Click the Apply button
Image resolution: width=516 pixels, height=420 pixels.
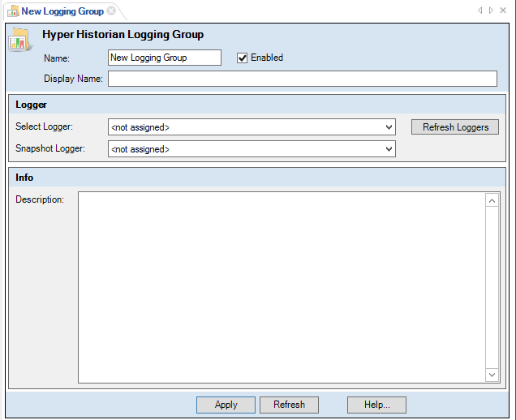point(226,405)
